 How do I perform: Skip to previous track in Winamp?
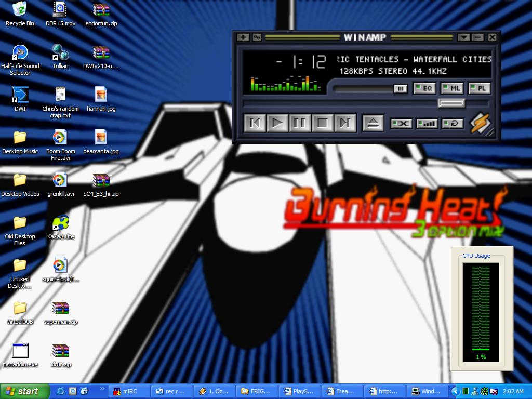[x=255, y=123]
